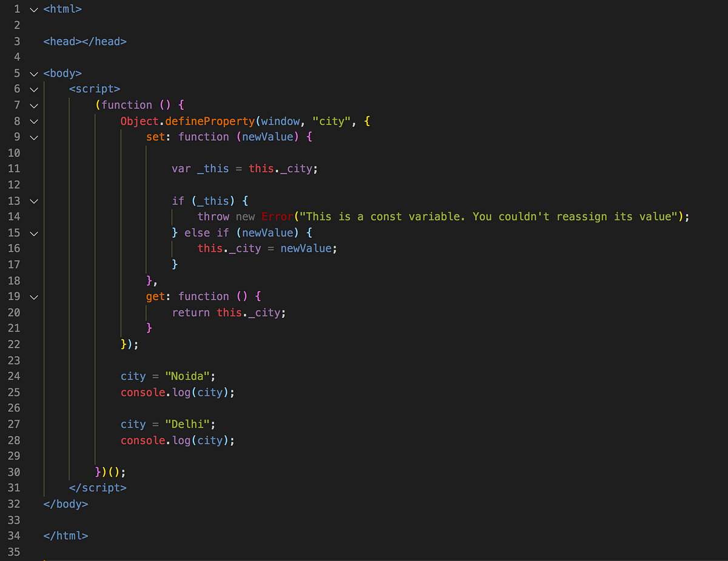The height and width of the screenshot is (561, 728).
Task: Collapse the script tag block
Action: [x=33, y=89]
